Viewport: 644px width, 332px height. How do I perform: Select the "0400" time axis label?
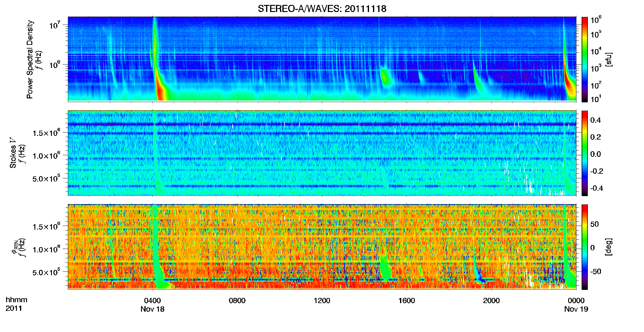(x=152, y=301)
